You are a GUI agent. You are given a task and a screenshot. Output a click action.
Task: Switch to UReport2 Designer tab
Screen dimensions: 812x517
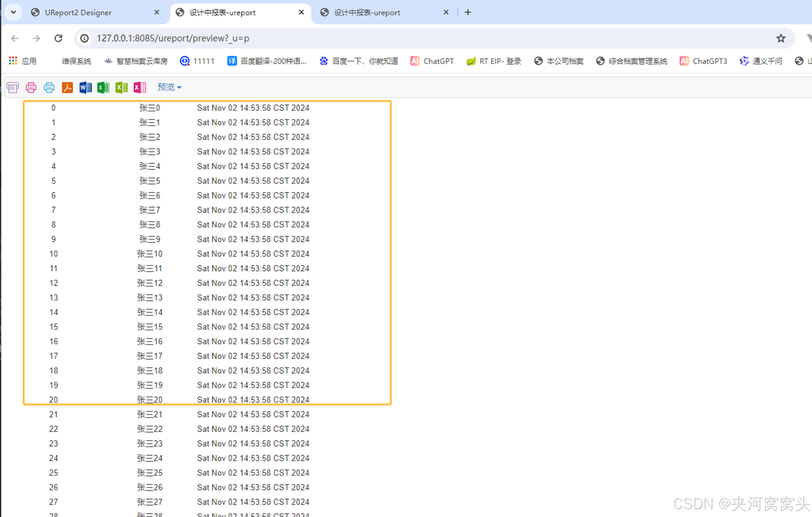point(78,12)
